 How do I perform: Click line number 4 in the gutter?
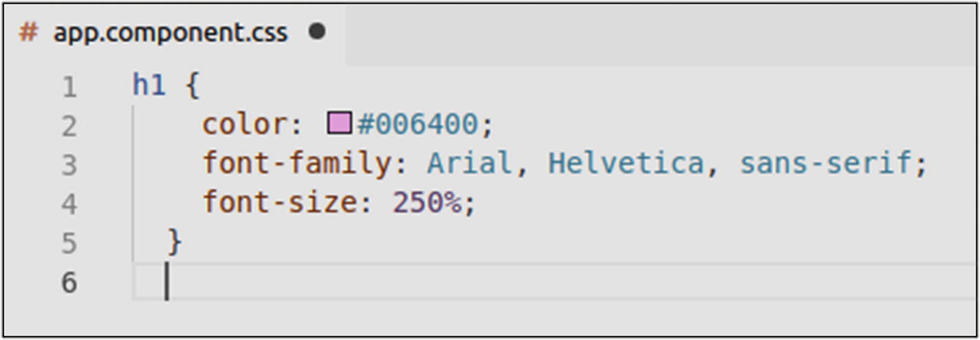(x=69, y=204)
